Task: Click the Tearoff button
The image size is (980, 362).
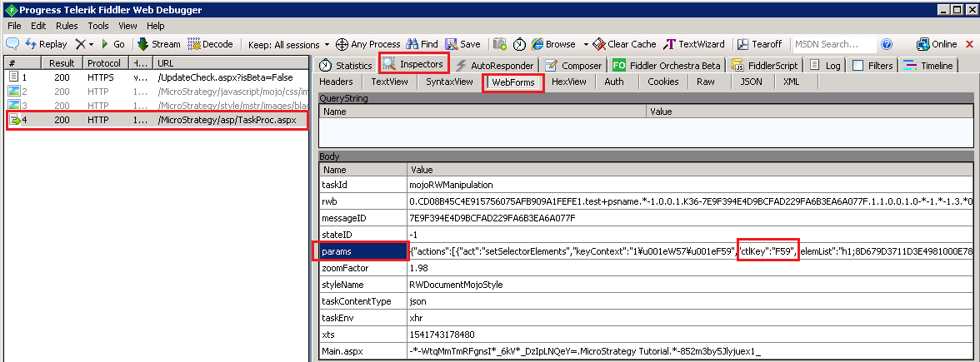Action: point(759,44)
